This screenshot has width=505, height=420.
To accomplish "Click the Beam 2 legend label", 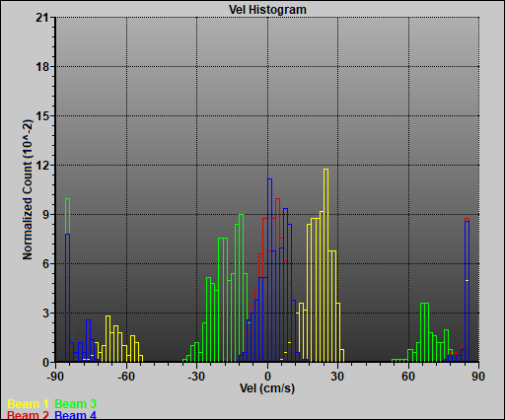I will [28, 415].
